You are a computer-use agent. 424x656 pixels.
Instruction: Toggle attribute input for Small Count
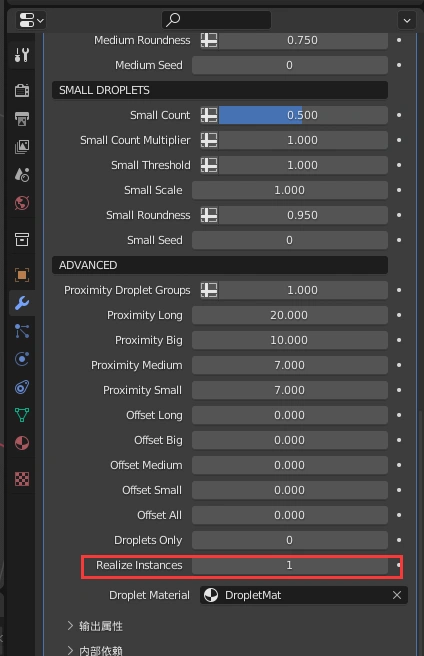pyautogui.click(x=209, y=115)
